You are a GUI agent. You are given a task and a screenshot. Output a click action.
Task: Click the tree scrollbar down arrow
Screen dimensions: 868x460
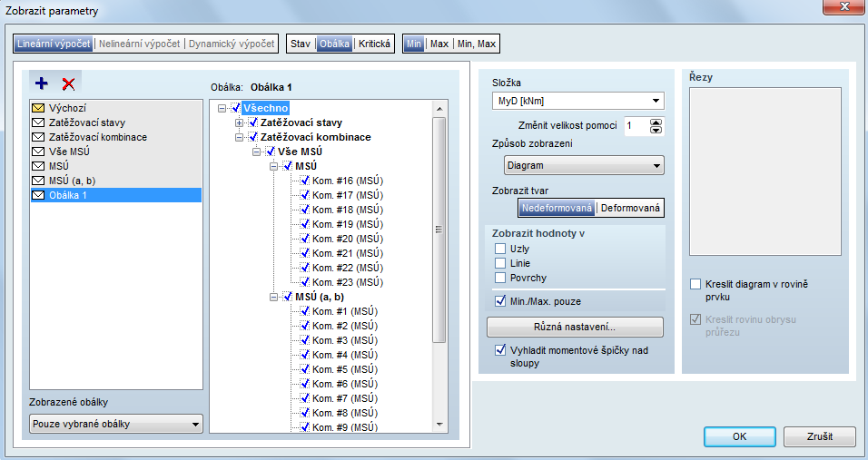(439, 425)
